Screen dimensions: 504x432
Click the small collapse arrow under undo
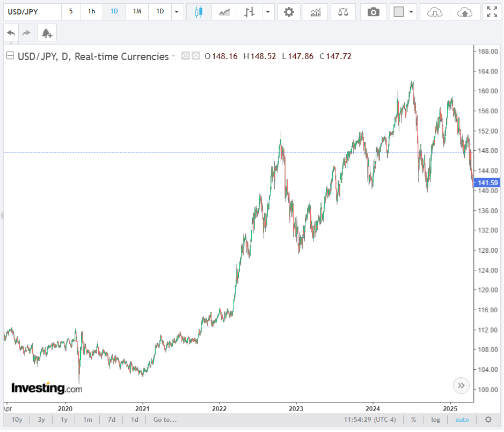pyautogui.click(x=11, y=42)
